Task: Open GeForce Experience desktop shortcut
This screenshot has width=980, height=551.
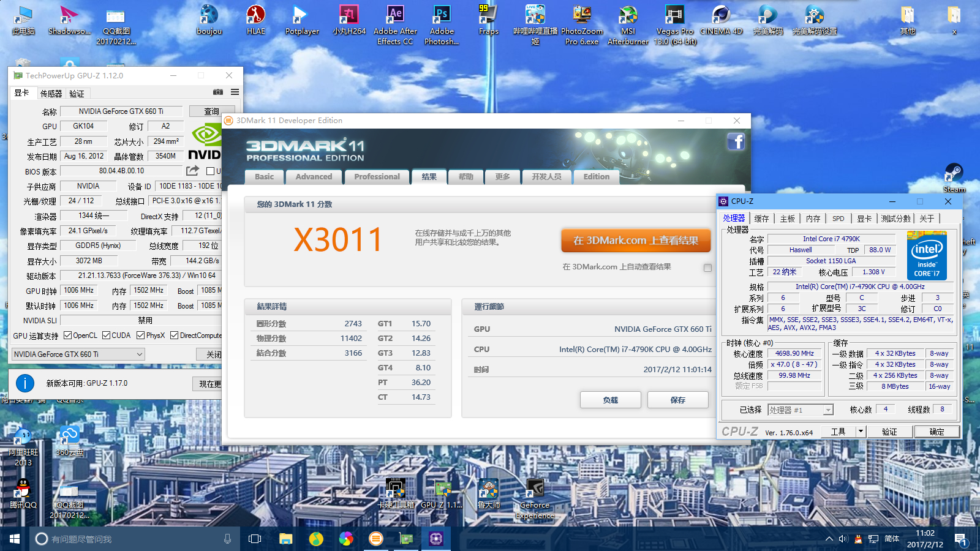Action: (535, 499)
